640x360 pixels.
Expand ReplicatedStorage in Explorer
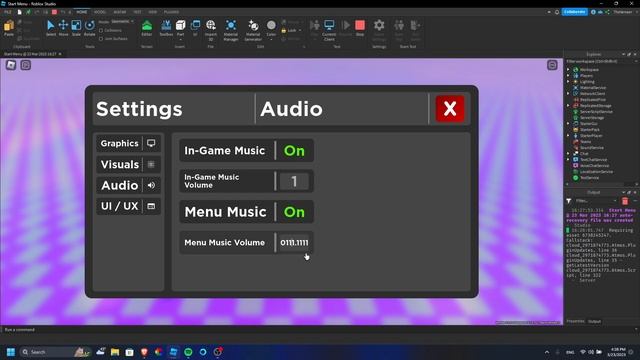point(568,105)
